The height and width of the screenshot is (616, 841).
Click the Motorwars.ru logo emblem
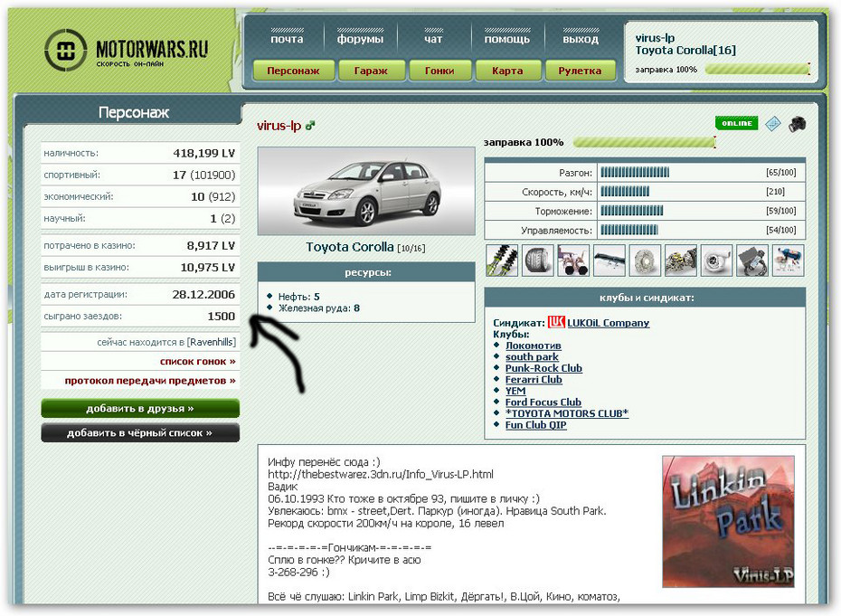point(65,51)
